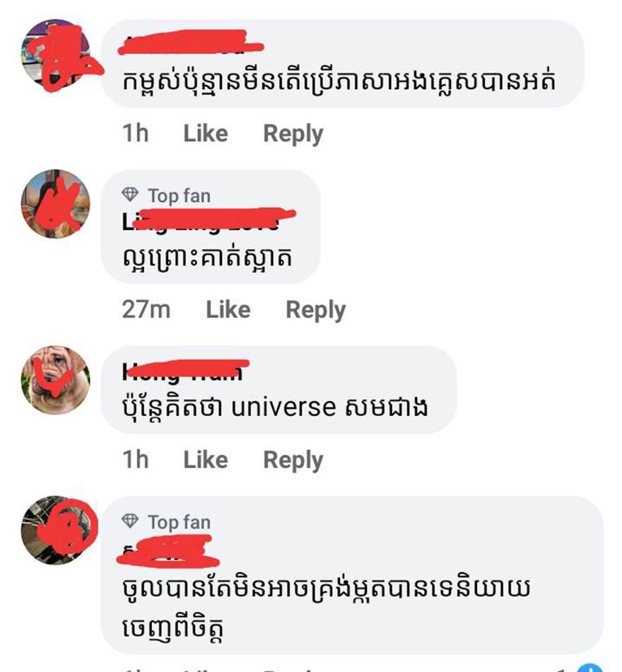
Task: Like the comment posted 27m ago
Action: pos(228,309)
